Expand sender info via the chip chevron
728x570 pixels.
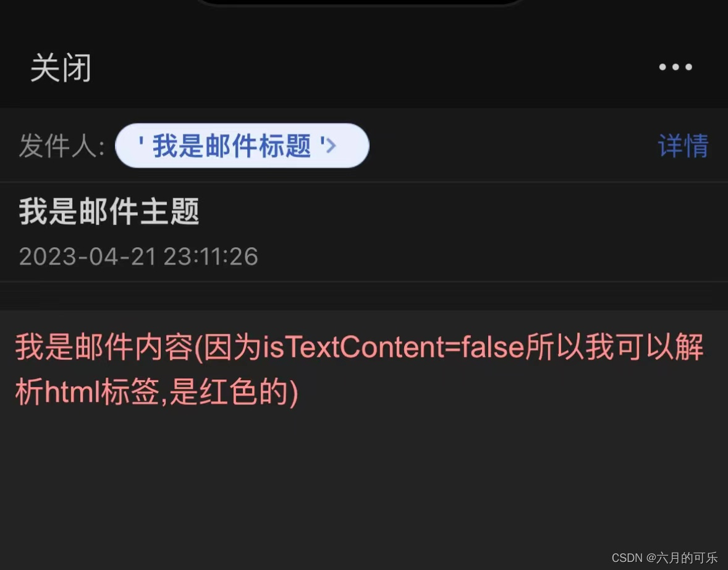(331, 146)
